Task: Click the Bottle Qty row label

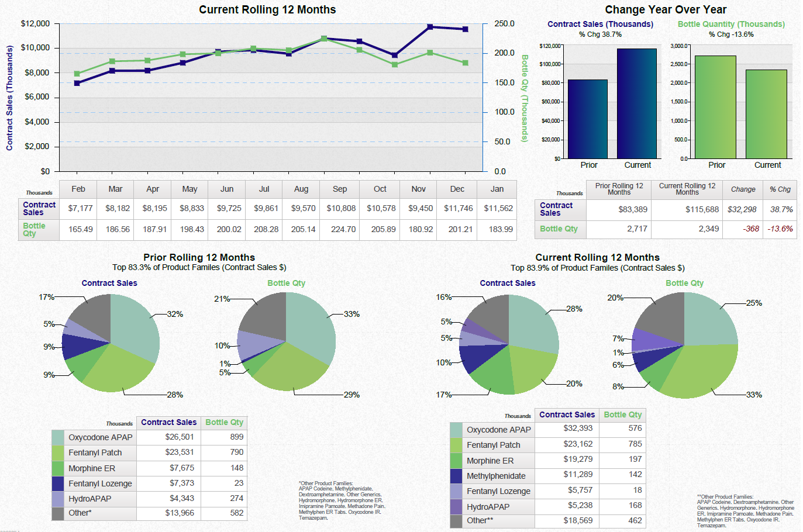Action: click(35, 230)
